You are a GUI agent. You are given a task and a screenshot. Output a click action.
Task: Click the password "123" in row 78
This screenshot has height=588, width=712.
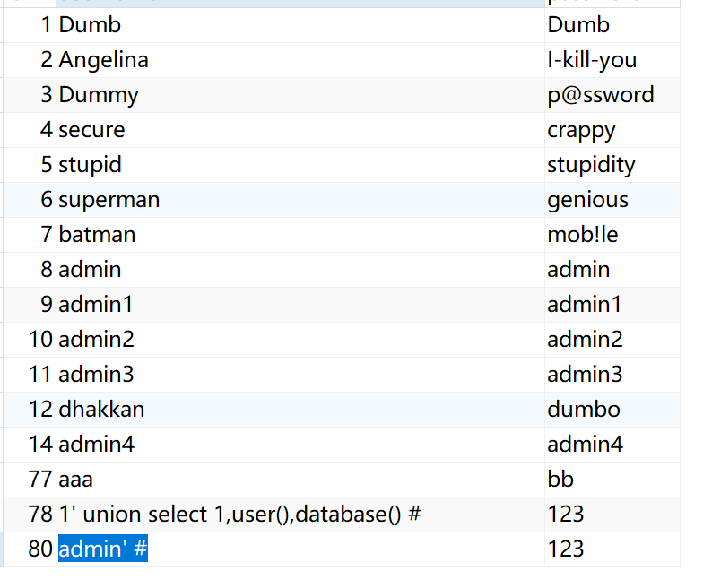pos(612,514)
